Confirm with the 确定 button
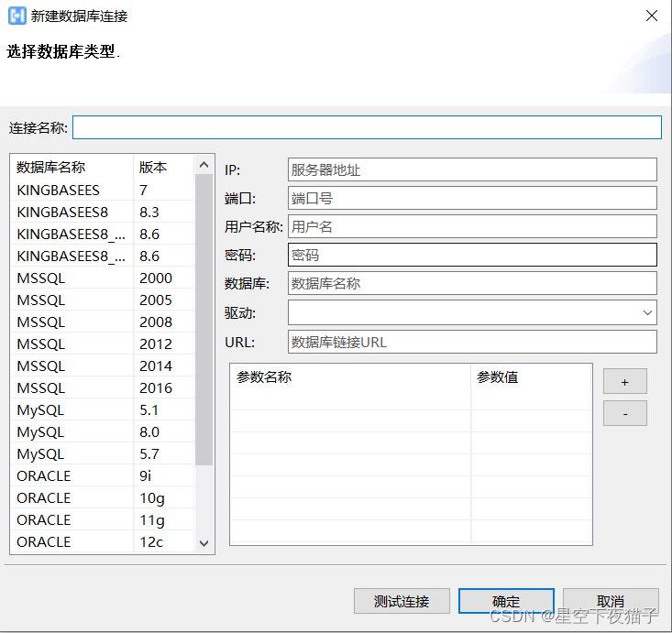 click(x=506, y=601)
